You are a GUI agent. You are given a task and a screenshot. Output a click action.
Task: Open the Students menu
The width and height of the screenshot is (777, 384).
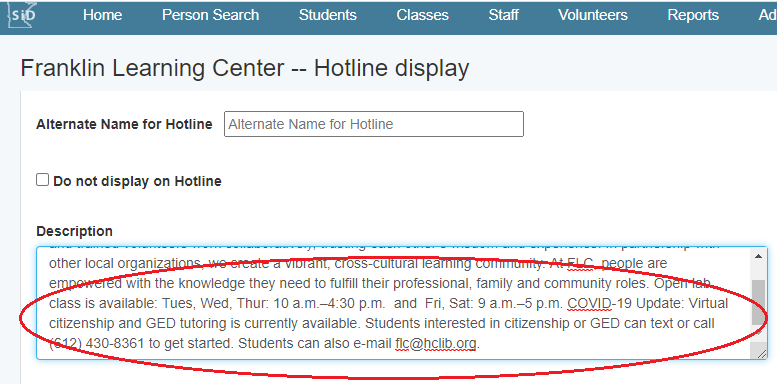[x=328, y=15]
